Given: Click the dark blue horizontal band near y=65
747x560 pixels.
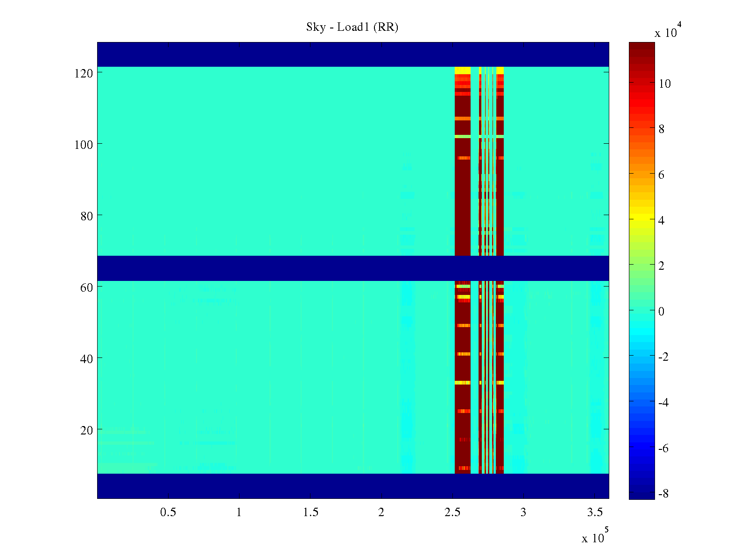Looking at the screenshot, I should pyautogui.click(x=353, y=268).
